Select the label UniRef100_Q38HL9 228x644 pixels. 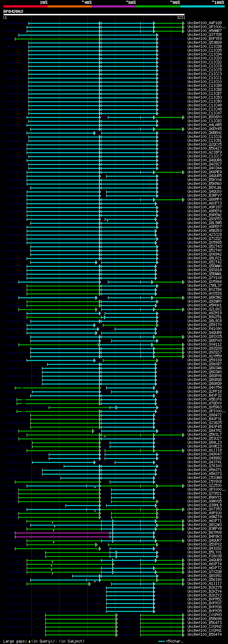[x=204, y=505]
